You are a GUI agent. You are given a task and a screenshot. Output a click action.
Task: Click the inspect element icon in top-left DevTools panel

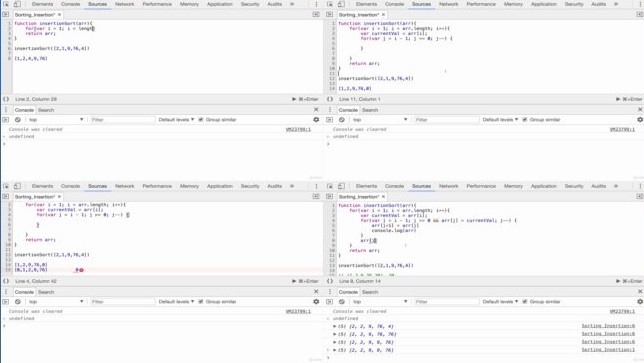(x=6, y=4)
